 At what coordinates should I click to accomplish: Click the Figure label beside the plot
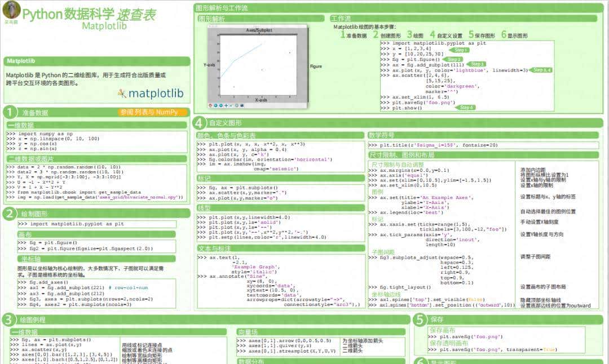click(316, 66)
